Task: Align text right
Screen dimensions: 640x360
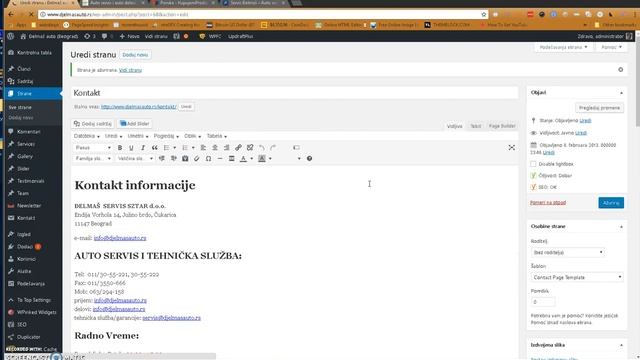Action: tap(227, 148)
